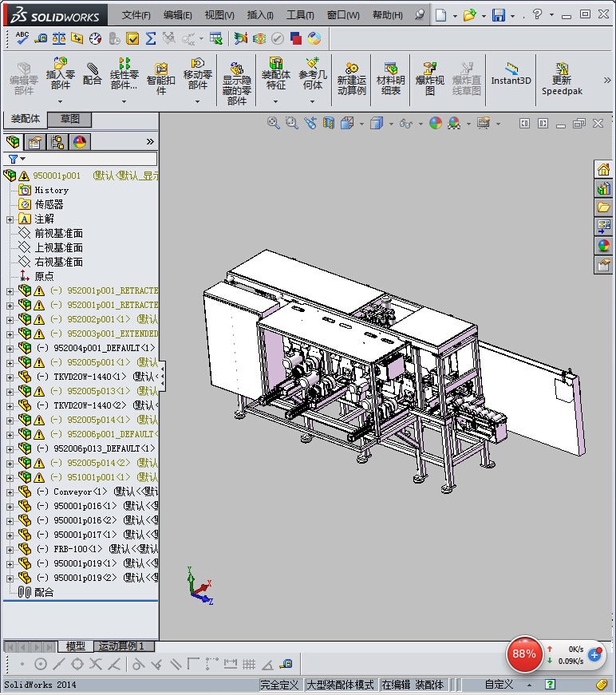
Task: Expand the 951001p001<1> node
Action: 10,478
